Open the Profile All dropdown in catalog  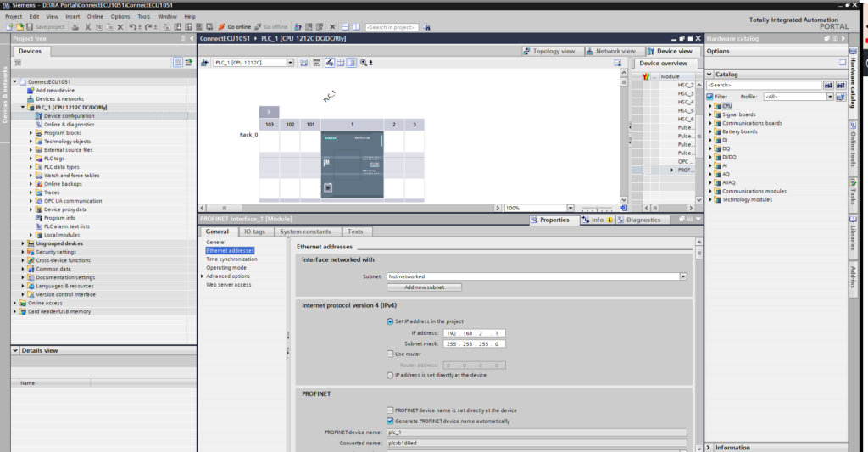click(830, 97)
